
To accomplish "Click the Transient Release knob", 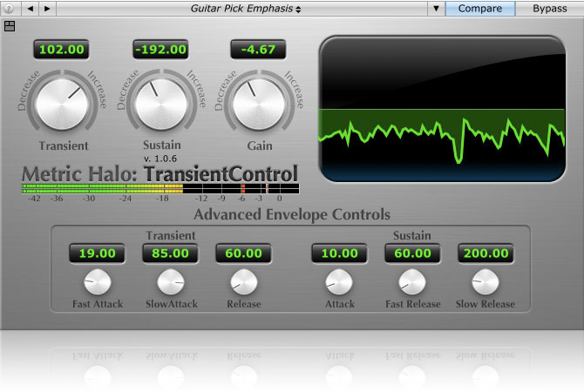I will coord(244,281).
